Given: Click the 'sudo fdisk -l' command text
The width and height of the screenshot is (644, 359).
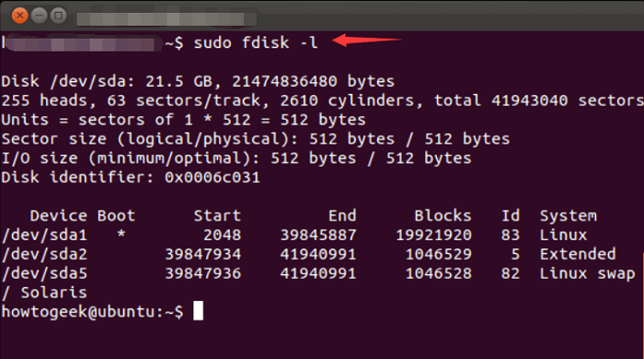Looking at the screenshot, I should pyautogui.click(x=256, y=42).
